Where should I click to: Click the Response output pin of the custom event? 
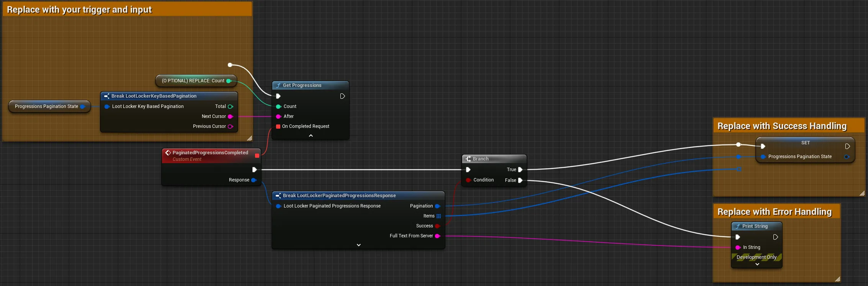tap(253, 180)
